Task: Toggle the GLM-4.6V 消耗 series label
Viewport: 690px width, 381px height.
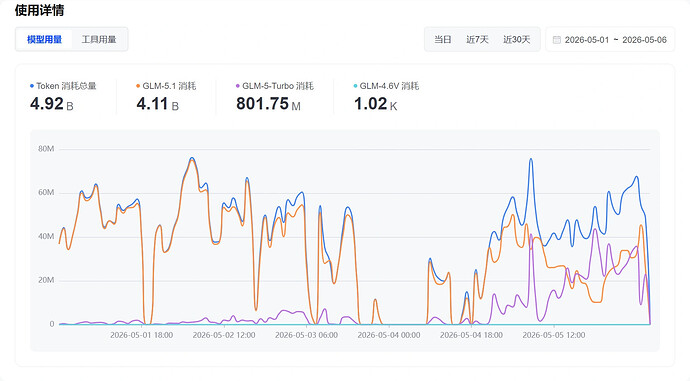Action: coord(389,86)
